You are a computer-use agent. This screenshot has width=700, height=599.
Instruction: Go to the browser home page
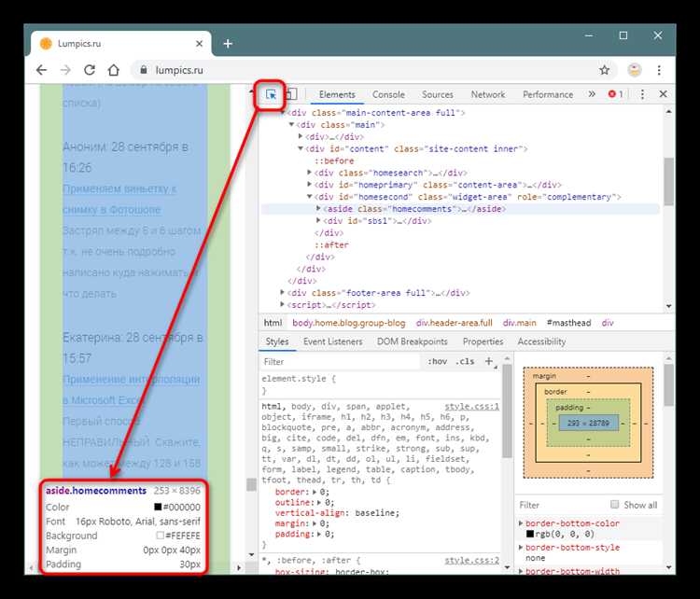pos(114,70)
